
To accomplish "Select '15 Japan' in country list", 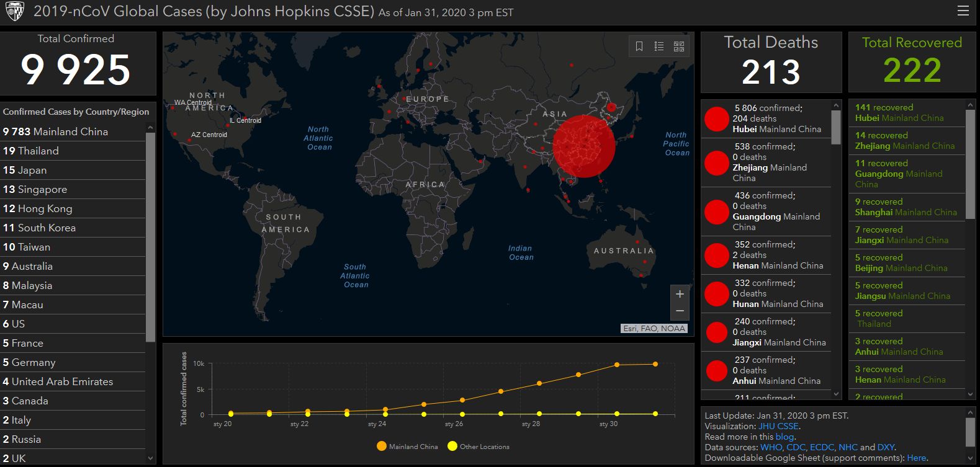I will 73,170.
